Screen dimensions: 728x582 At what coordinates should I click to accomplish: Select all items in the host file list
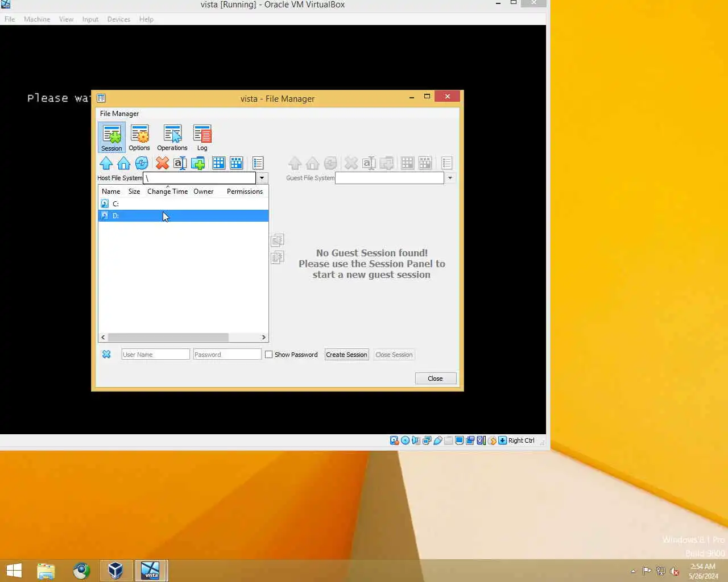[219, 164]
